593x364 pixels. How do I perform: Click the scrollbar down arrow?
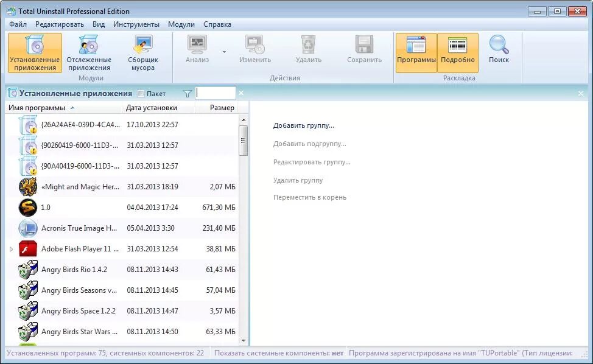point(244,340)
